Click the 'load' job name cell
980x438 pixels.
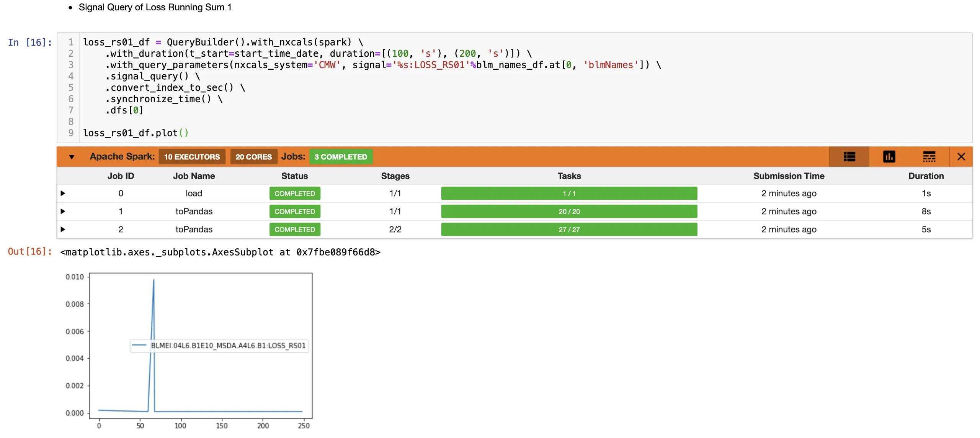(x=194, y=193)
